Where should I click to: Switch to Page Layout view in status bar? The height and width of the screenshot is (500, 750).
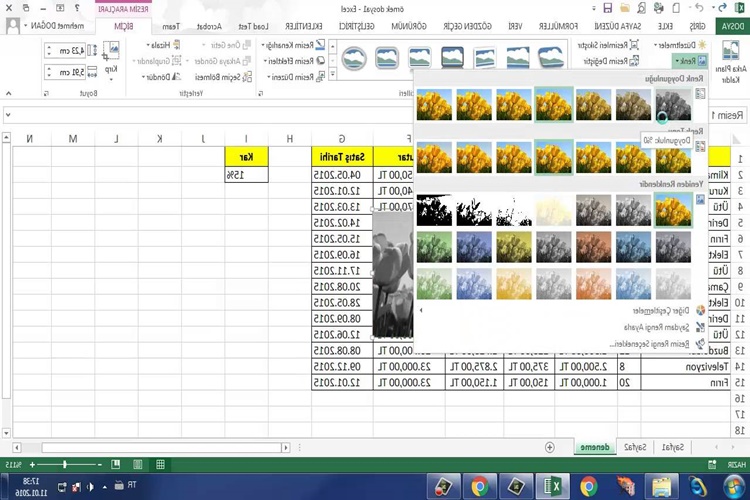tap(138, 465)
